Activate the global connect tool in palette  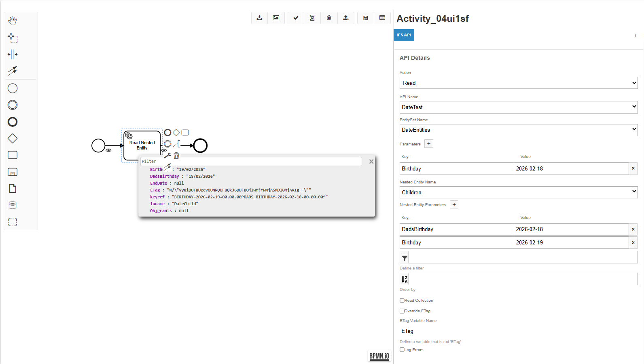coord(13,71)
